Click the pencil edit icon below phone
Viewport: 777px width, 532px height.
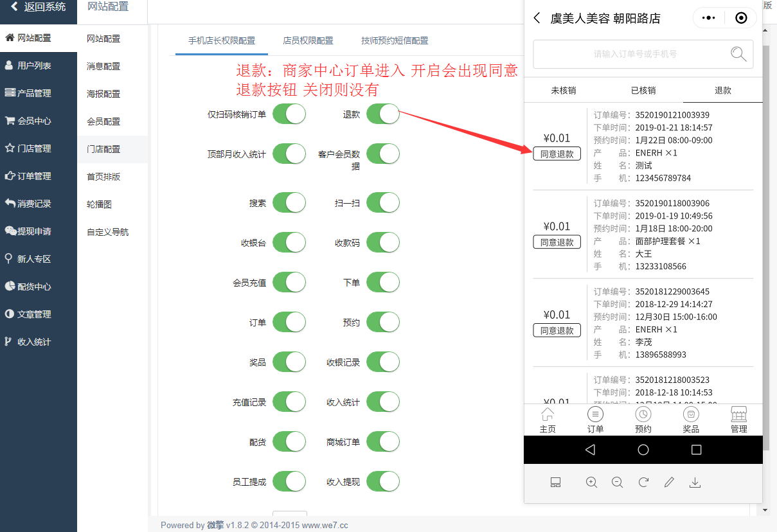(x=669, y=483)
